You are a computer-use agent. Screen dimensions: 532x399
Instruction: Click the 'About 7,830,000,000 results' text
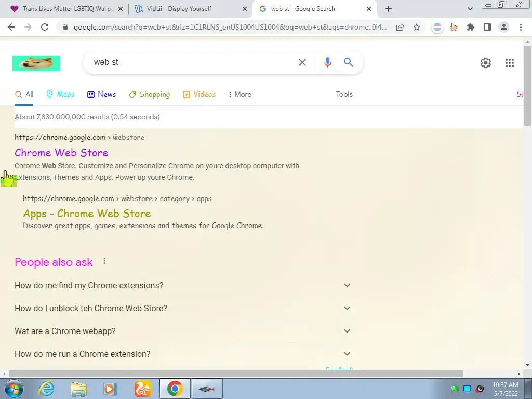[x=87, y=117]
